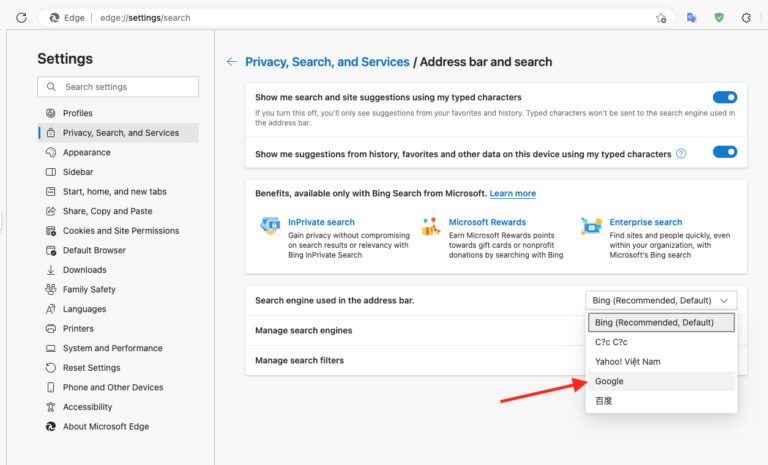This screenshot has width=768, height=465.
Task: Select Google from search engine list
Action: 661,381
